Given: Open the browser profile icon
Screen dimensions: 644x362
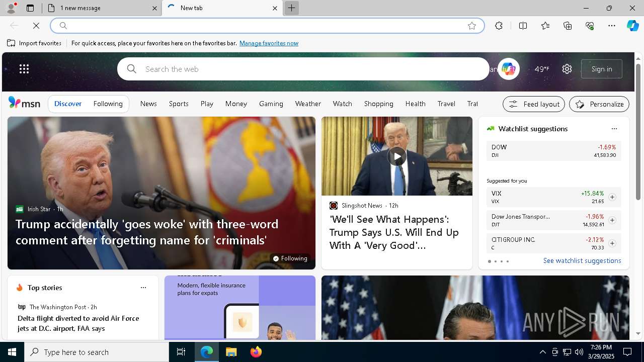Looking at the screenshot, I should point(11,8).
